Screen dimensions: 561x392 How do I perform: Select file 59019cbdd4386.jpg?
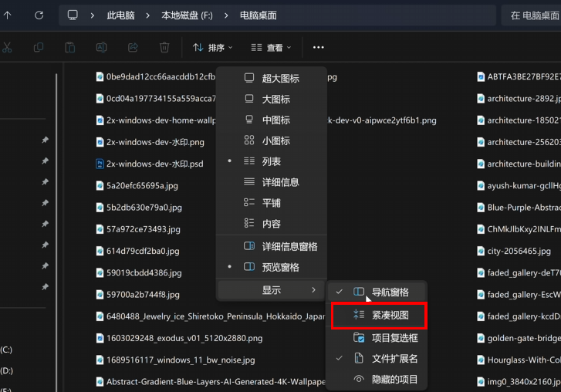(x=139, y=273)
